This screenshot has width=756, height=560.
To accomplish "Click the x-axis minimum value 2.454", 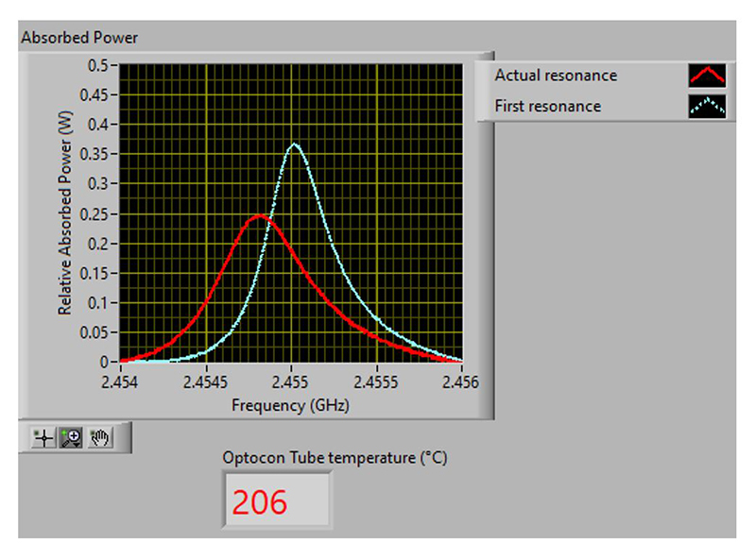I will point(119,383).
